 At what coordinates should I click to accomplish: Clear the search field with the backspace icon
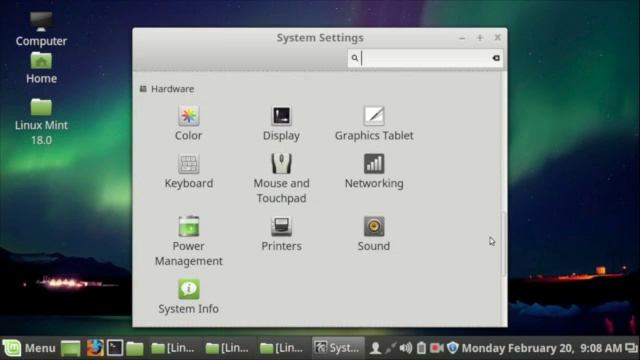coord(496,58)
